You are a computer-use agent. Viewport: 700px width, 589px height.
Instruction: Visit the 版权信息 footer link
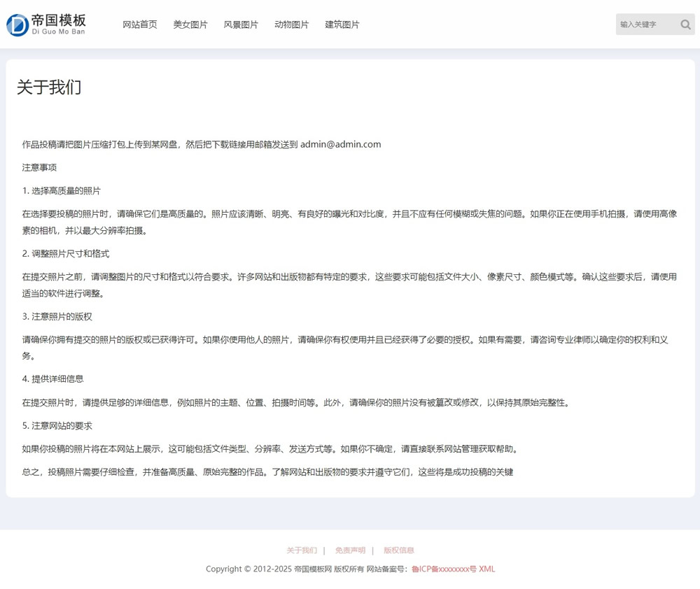(x=398, y=551)
